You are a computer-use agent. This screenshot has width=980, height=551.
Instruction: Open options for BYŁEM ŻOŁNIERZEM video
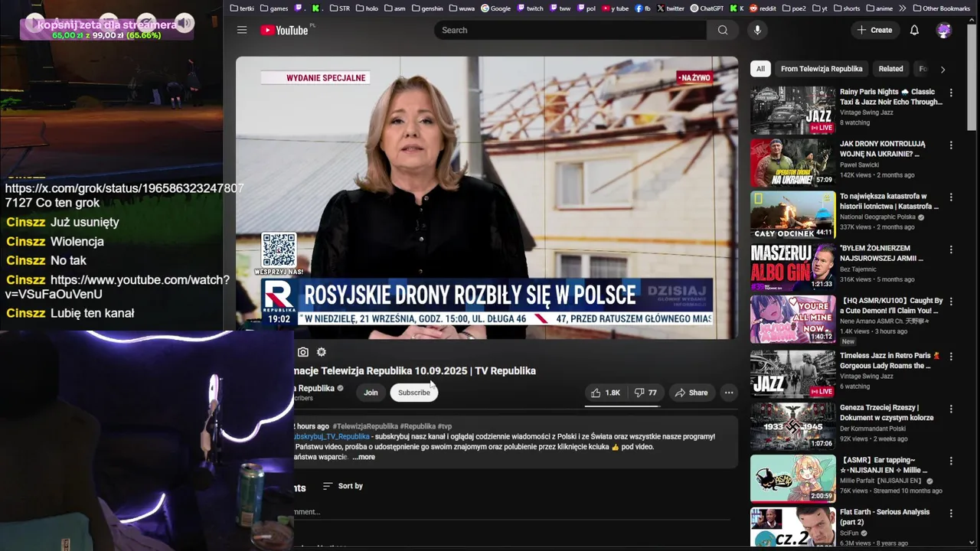pyautogui.click(x=951, y=249)
